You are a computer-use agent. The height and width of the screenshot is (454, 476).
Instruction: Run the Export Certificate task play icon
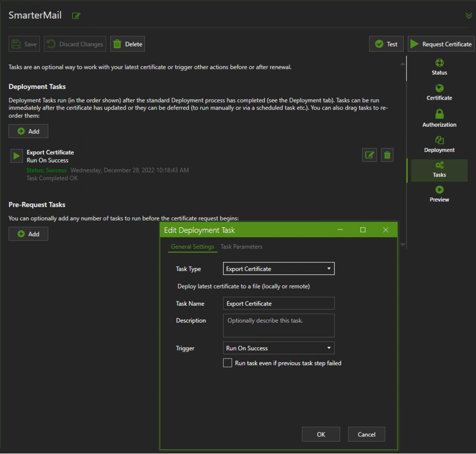click(x=17, y=156)
